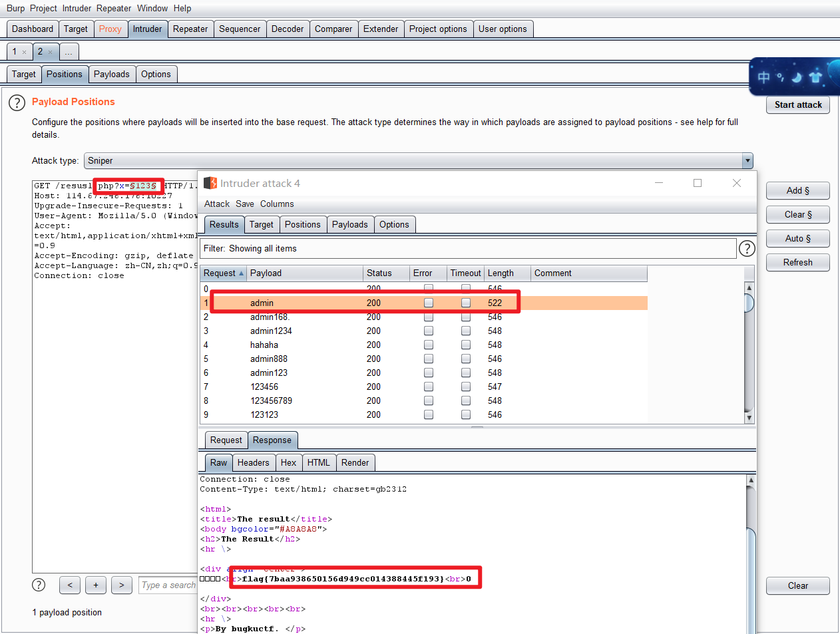Screen dimensions: 840x634
Task: Switch to the Decoder tab
Action: (x=288, y=29)
